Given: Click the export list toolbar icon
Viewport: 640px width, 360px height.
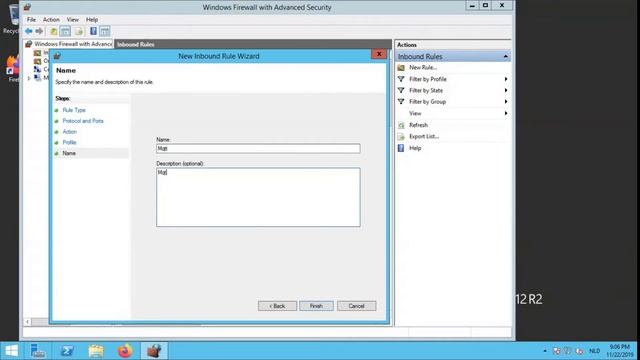Looking at the screenshot, I should (79, 31).
